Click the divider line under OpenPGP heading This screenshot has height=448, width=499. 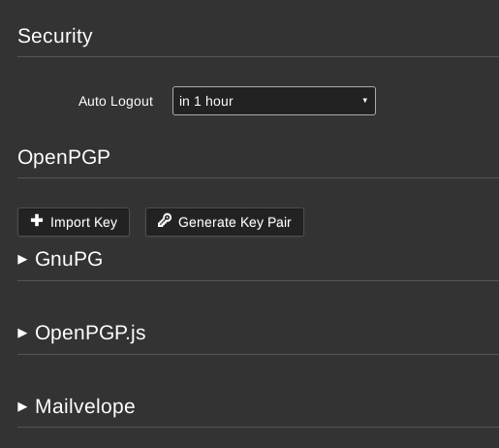point(258,177)
